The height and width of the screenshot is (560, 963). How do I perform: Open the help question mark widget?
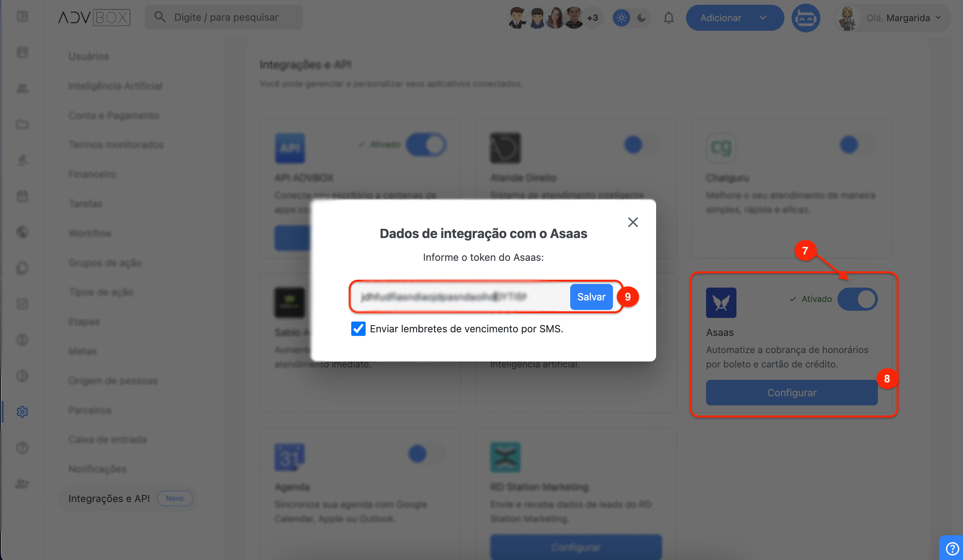(x=952, y=548)
